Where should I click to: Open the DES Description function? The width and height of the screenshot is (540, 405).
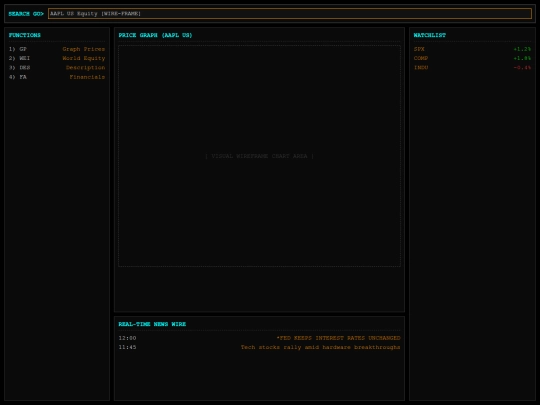57,68
